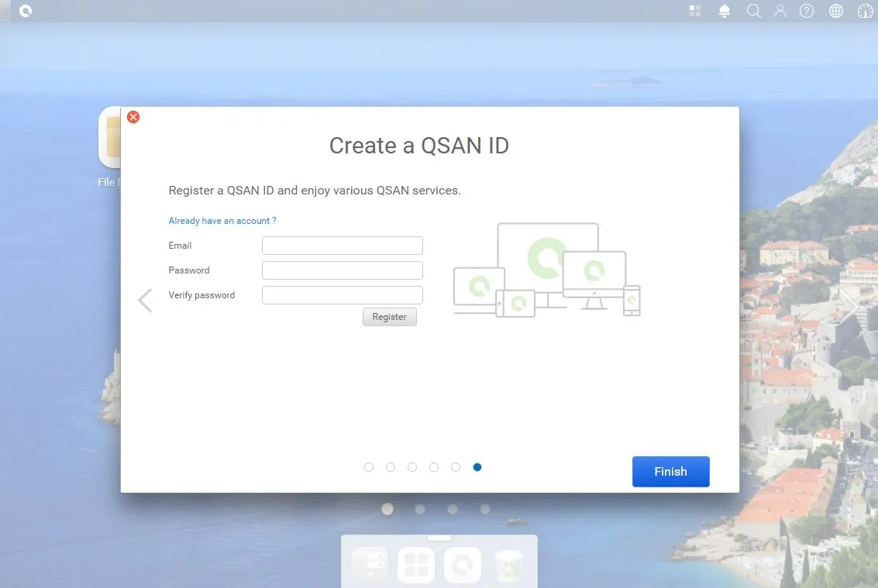Select the fifth wizard step dot

click(456, 467)
